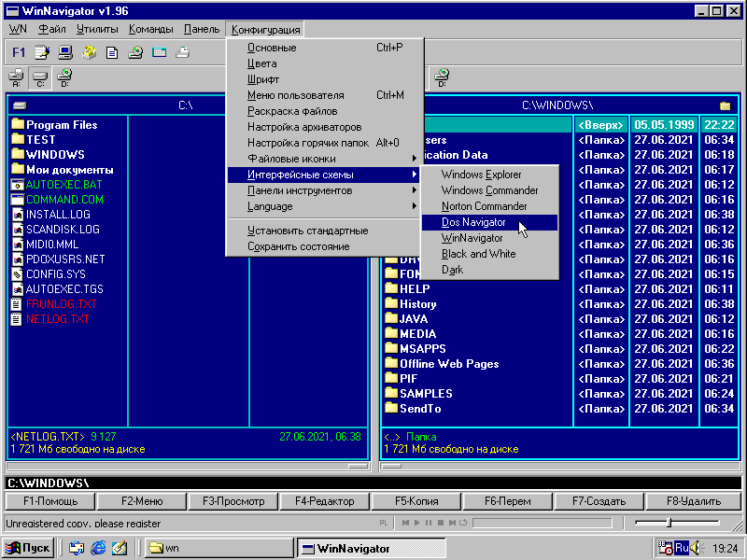Viewport: 747px width, 560px height.
Task: Switch left panel to drive A:
Action: click(17, 77)
